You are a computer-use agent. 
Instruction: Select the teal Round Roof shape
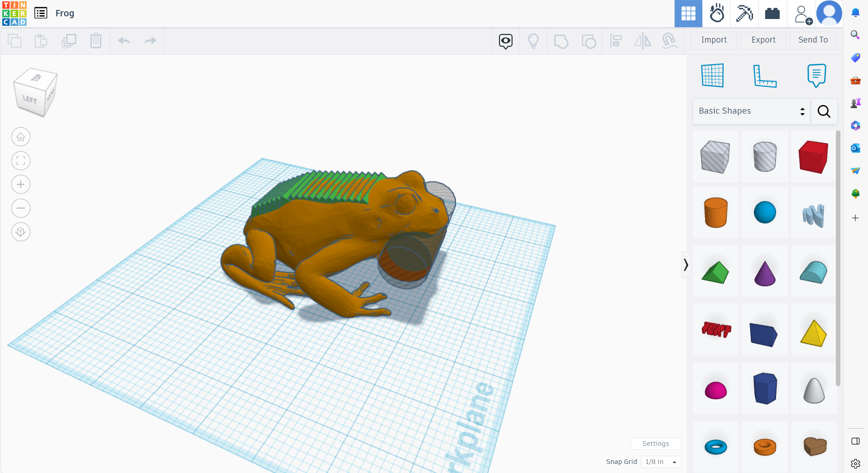tap(813, 272)
